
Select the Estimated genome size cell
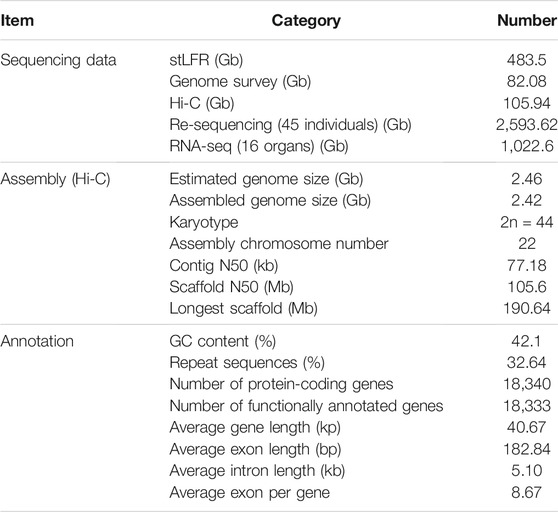(266, 179)
